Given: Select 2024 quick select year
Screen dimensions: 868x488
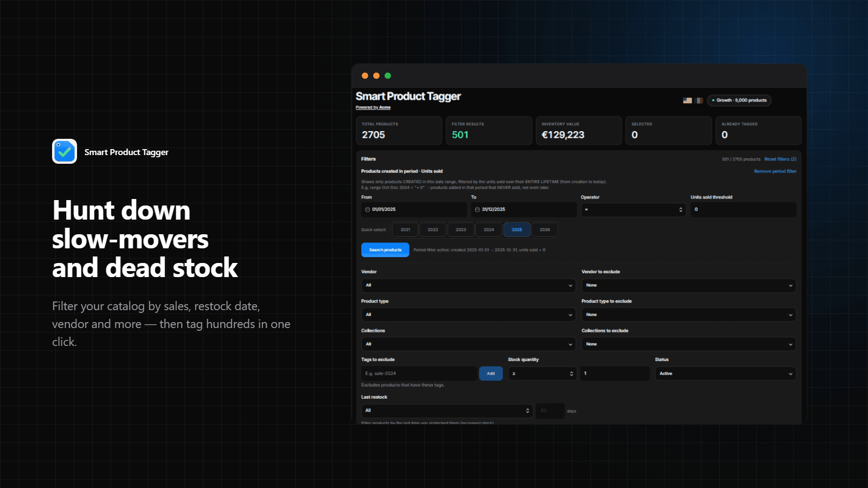Looking at the screenshot, I should coord(489,230).
